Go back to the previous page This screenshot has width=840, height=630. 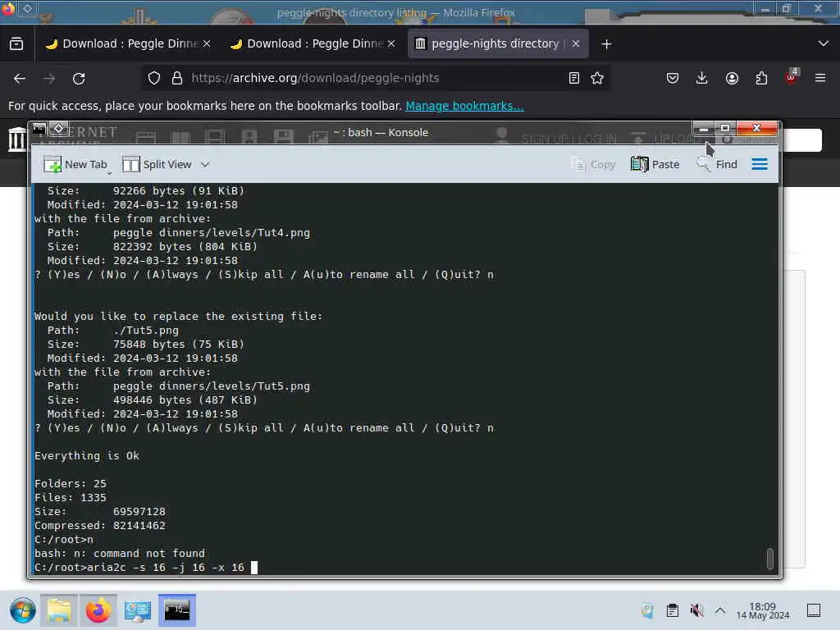(20, 79)
